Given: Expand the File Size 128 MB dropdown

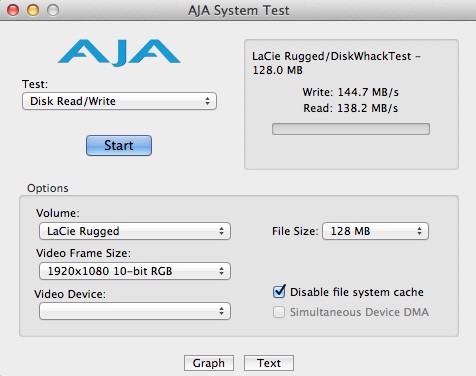Looking at the screenshot, I should click(375, 231).
